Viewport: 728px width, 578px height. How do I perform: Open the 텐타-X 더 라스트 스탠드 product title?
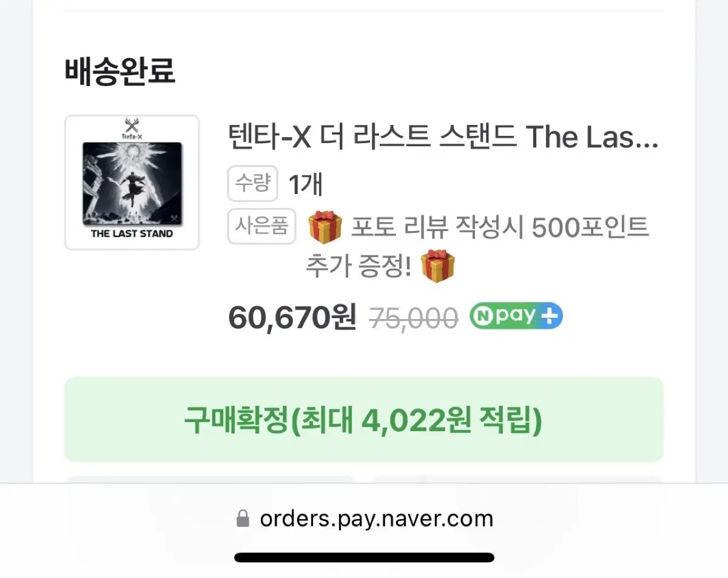[x=443, y=138]
